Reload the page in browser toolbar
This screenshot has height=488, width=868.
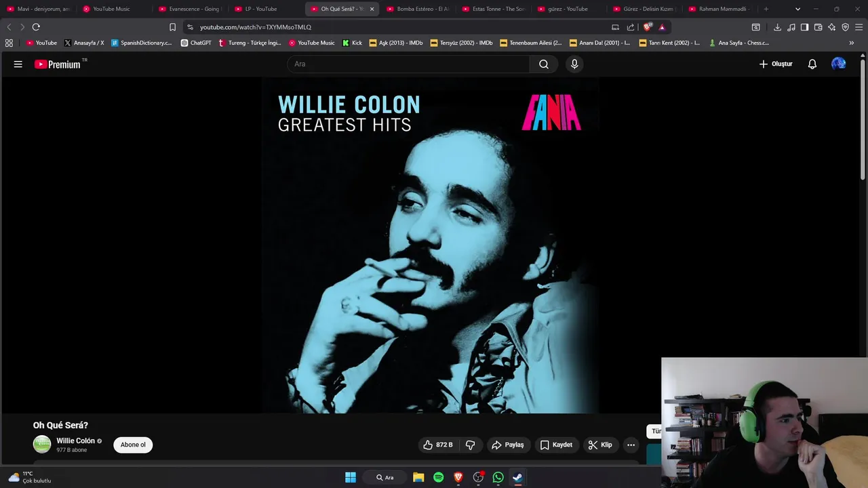click(x=36, y=27)
